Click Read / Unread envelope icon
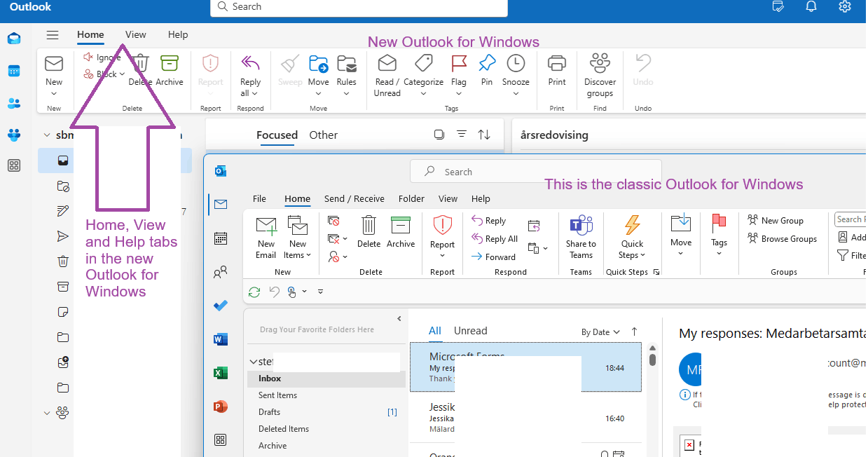Screen dimensions: 868x457 coord(387,64)
